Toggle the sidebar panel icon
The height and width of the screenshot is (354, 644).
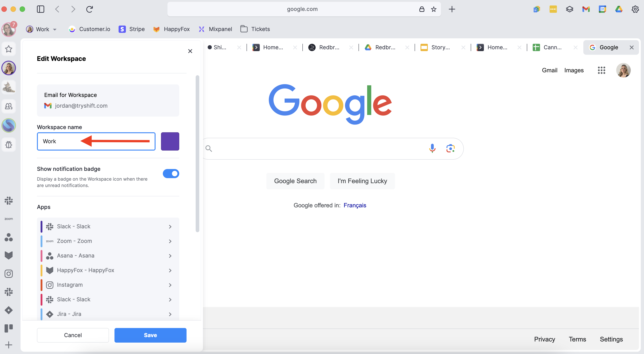41,9
